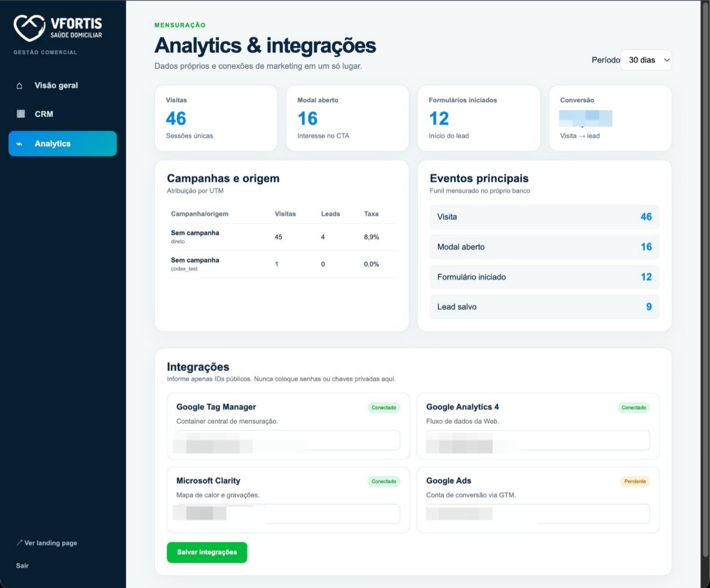Click the arrow icon beside Ver landing page

(19, 543)
